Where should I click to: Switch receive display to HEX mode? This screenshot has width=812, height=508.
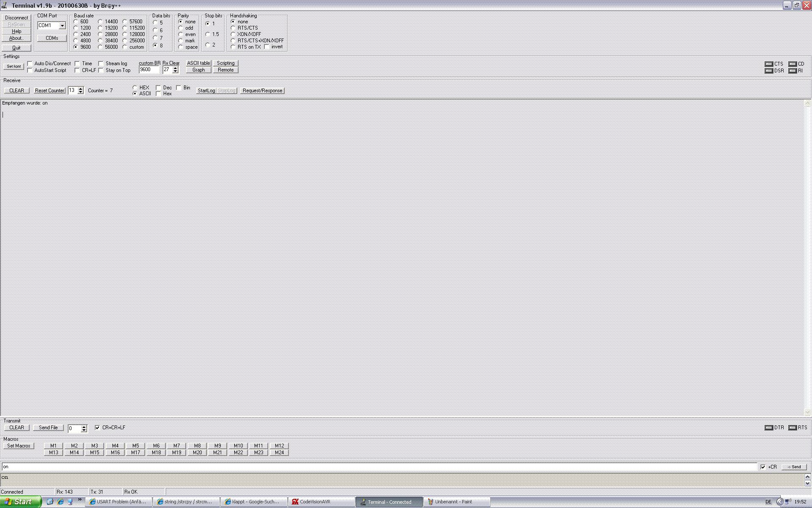[x=135, y=88]
